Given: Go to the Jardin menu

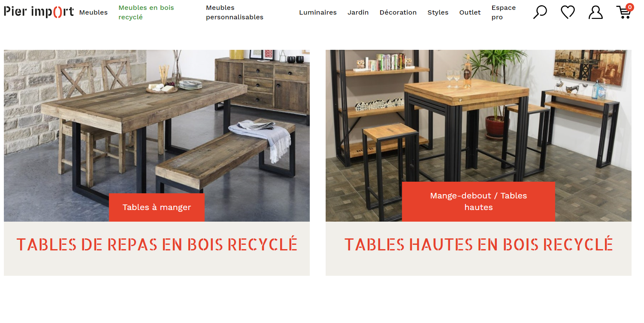Looking at the screenshot, I should (x=358, y=12).
